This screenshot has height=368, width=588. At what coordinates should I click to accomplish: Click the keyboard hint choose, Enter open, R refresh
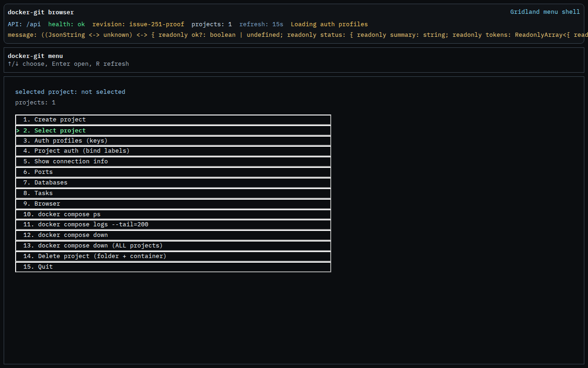68,64
